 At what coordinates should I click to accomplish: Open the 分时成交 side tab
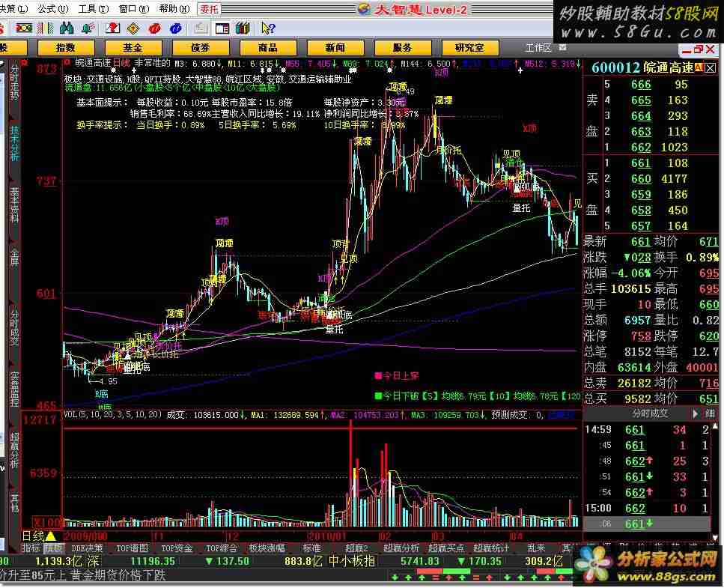tap(14, 328)
